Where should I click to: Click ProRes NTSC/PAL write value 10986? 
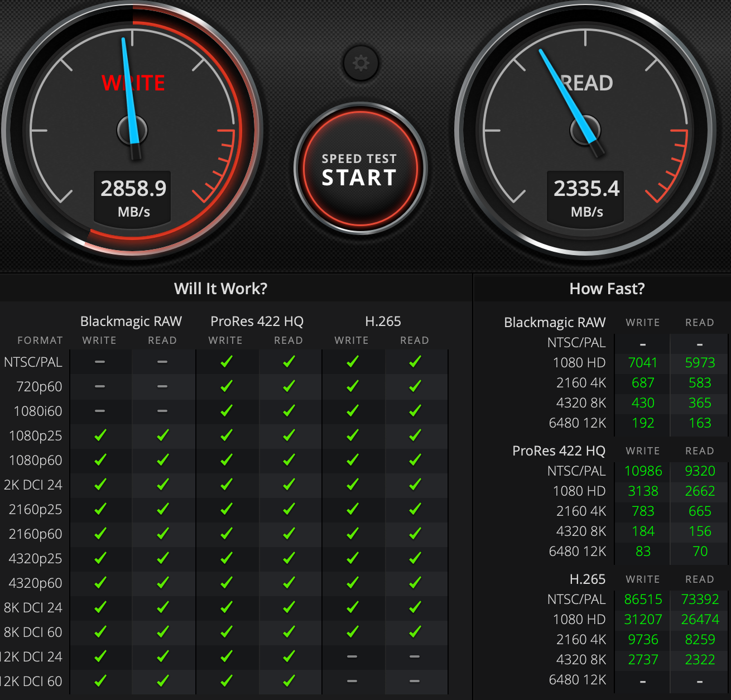[643, 471]
